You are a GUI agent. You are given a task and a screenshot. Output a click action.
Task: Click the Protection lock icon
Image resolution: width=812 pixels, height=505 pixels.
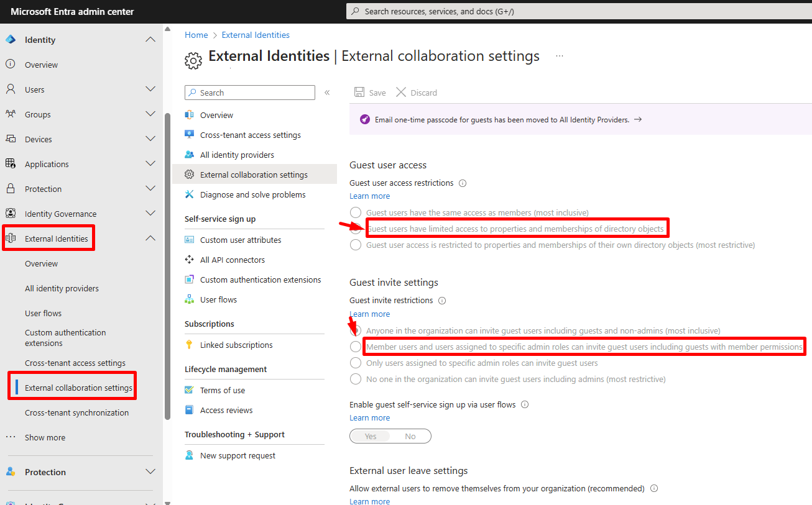10,188
